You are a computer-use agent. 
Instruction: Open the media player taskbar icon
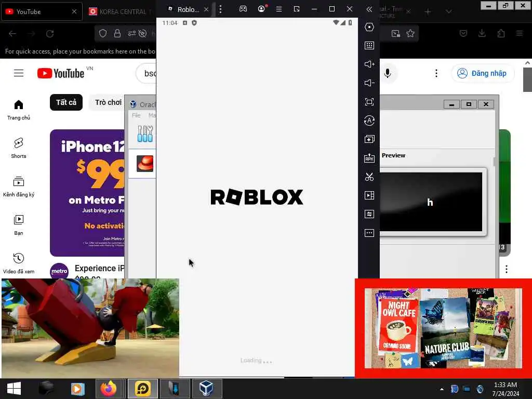point(77,389)
